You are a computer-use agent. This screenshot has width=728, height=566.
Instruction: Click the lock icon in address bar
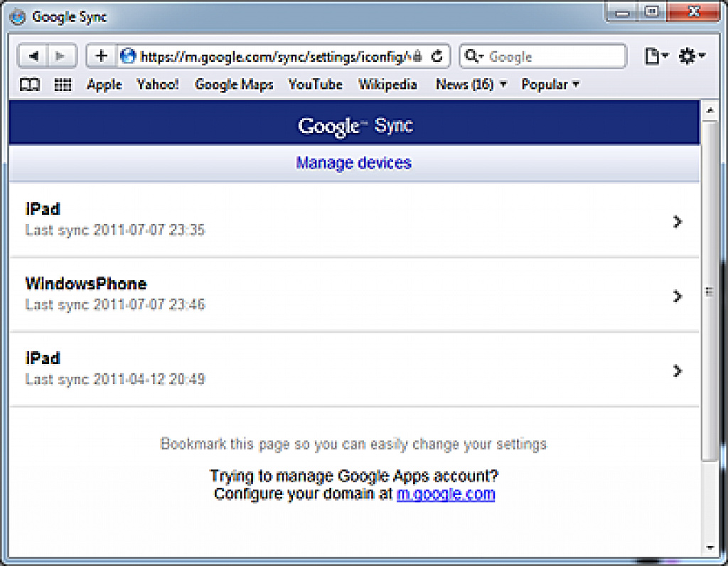[417, 56]
